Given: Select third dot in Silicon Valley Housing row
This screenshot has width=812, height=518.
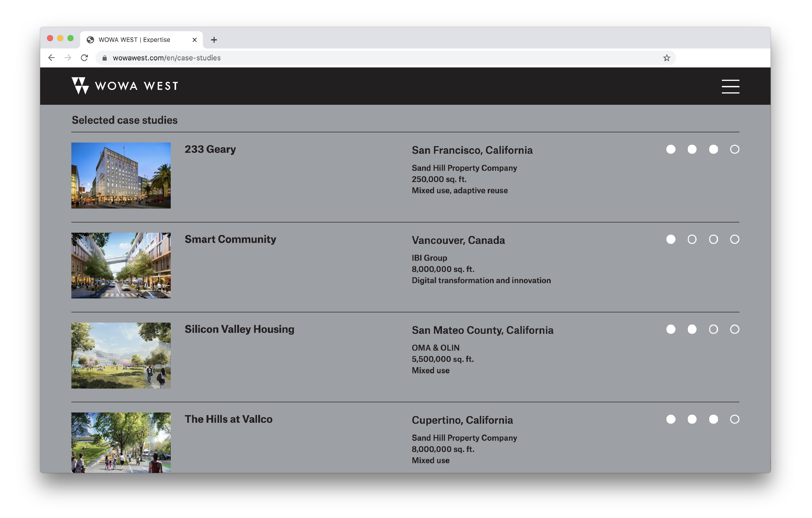Looking at the screenshot, I should 713,329.
